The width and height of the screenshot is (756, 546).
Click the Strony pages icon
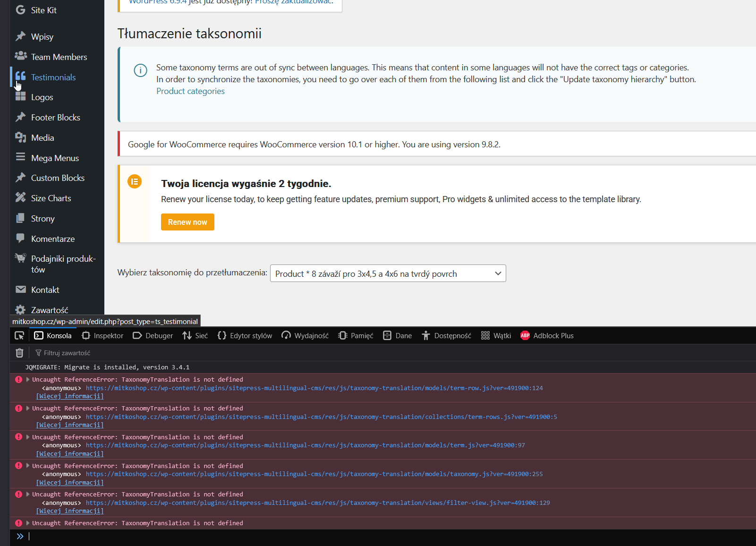click(x=20, y=218)
